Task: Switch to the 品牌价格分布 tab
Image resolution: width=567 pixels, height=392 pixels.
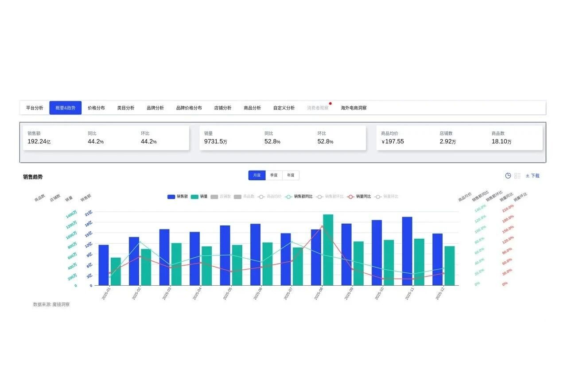Action: [x=189, y=108]
